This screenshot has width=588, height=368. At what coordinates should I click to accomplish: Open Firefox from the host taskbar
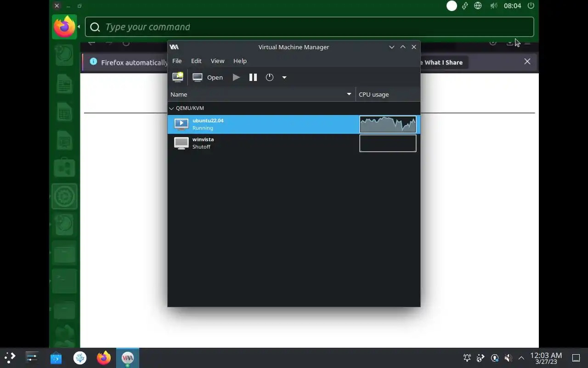104,357
